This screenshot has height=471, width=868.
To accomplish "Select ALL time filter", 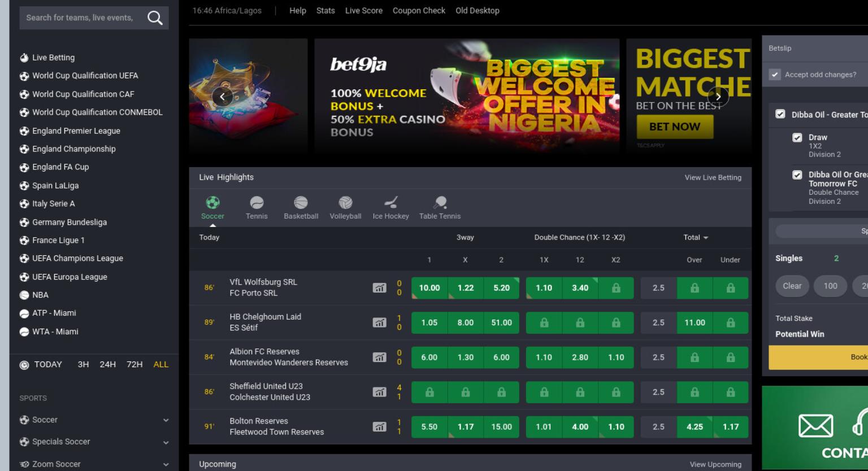I will tap(161, 365).
